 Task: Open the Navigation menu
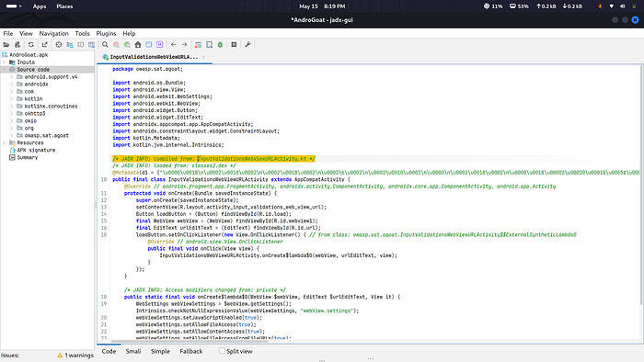click(x=53, y=34)
